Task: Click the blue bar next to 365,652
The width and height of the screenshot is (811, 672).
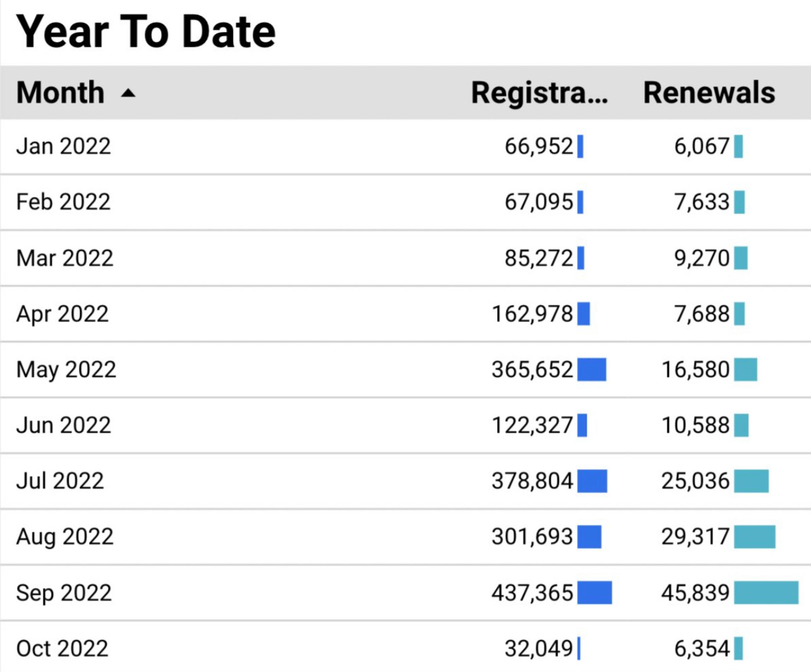Action: 592,369
